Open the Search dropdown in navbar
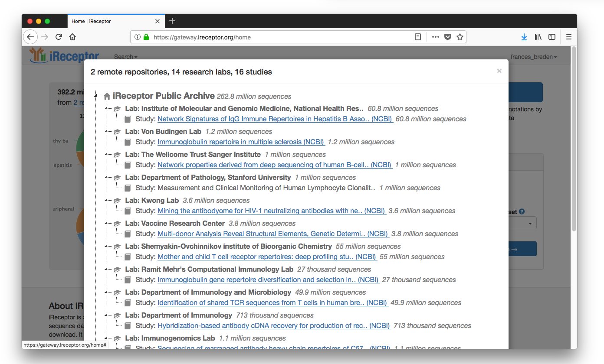The image size is (604, 364). (125, 57)
